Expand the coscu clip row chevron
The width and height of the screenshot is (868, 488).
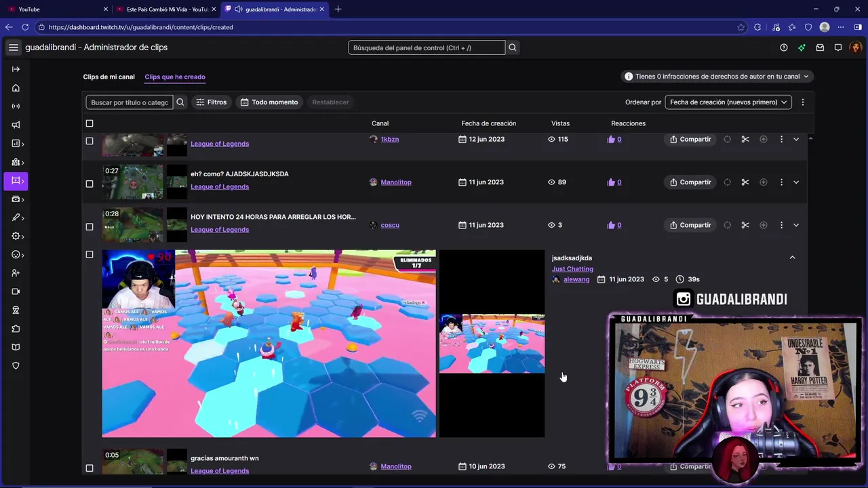(796, 225)
